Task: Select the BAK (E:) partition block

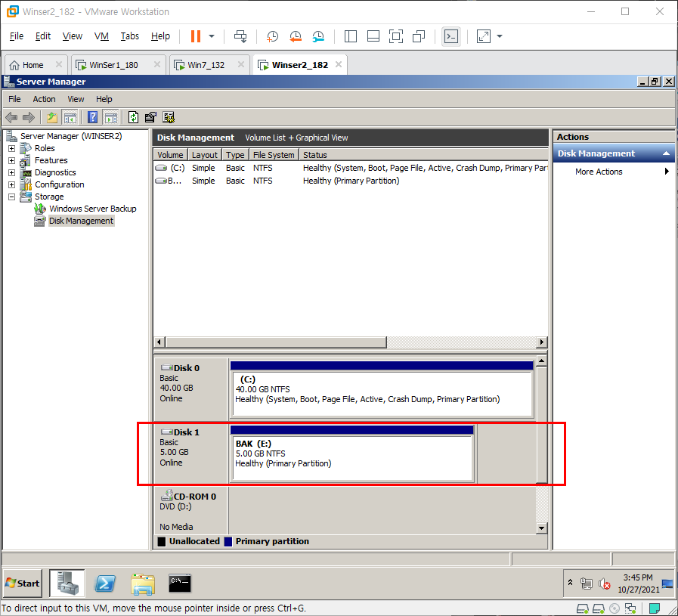Action: (352, 453)
